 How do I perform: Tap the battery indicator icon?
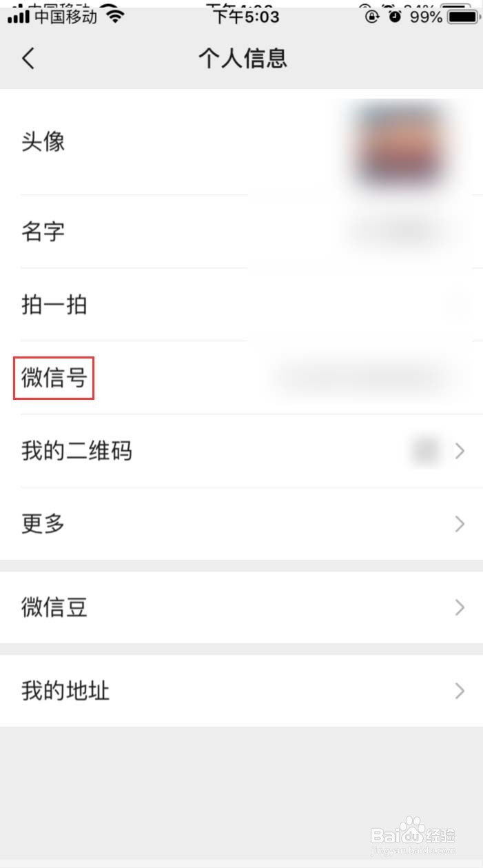pyautogui.click(x=462, y=17)
